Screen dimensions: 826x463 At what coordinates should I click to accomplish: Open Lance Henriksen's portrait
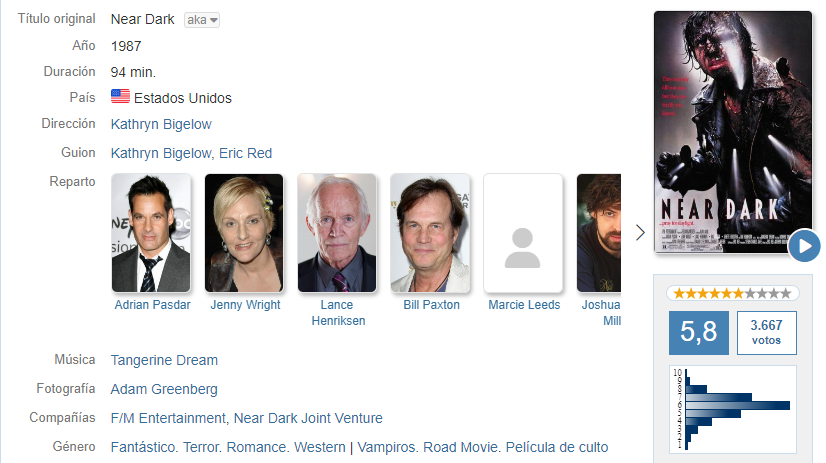click(337, 233)
